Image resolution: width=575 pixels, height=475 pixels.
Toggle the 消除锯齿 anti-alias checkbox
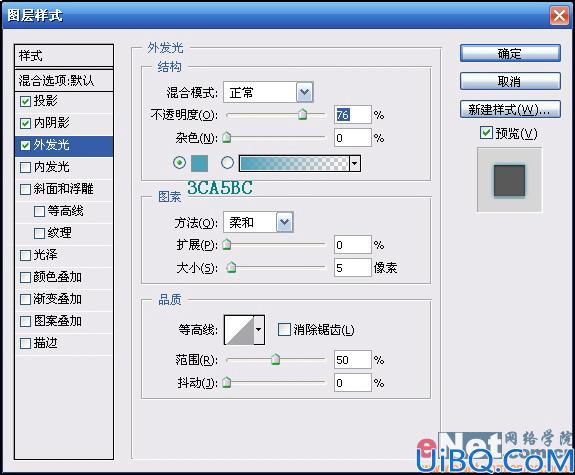click(x=284, y=329)
